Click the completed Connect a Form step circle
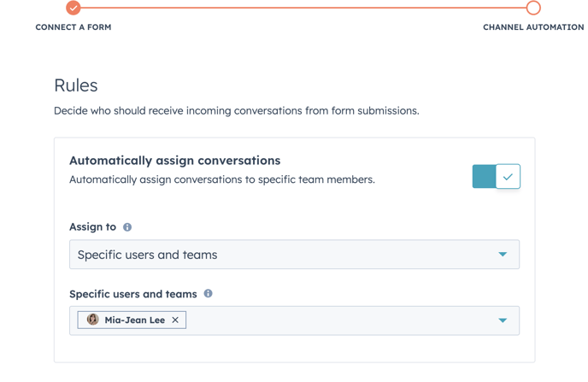The height and width of the screenshot is (382, 588). coord(73,8)
